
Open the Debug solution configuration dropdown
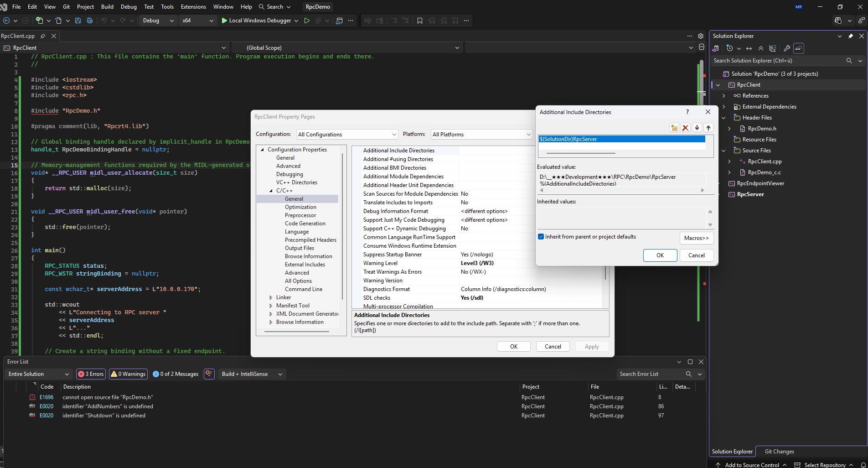(158, 21)
